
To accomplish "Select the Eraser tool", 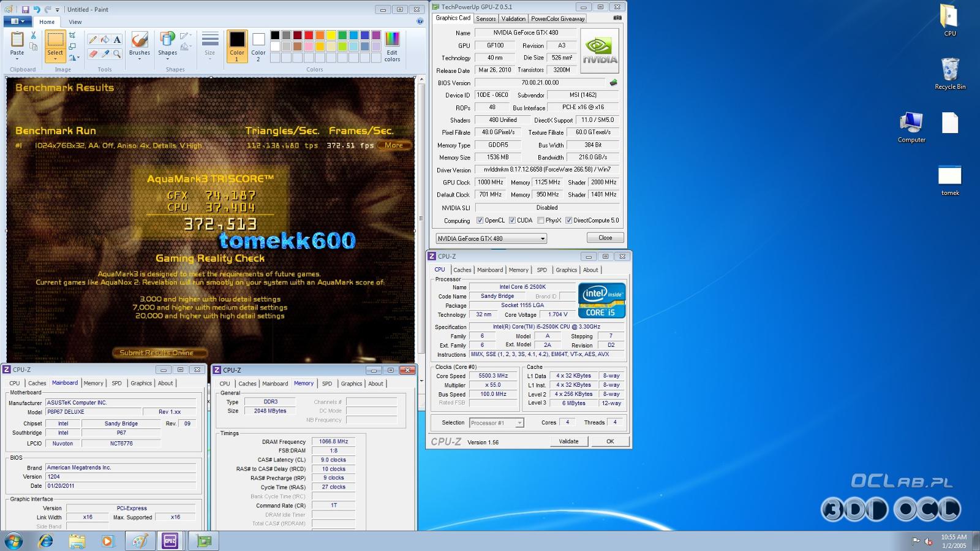I will point(93,54).
